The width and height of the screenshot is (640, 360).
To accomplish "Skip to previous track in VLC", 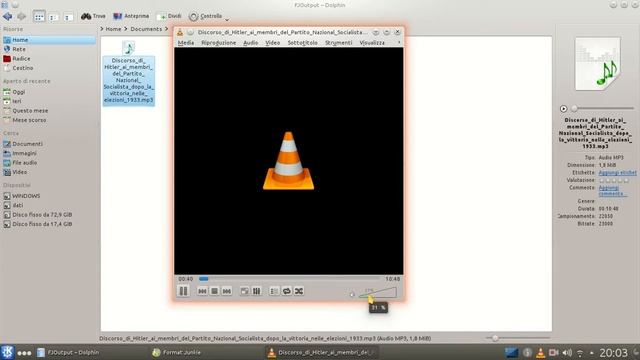I will (202, 291).
